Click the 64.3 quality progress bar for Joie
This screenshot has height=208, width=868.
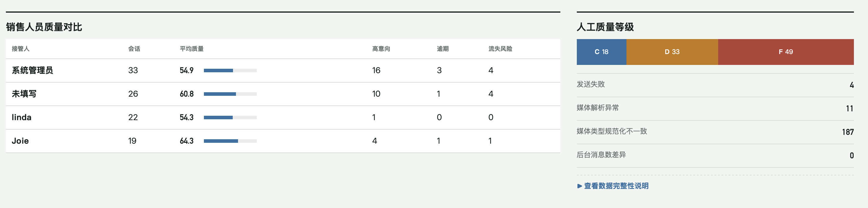[x=230, y=141]
